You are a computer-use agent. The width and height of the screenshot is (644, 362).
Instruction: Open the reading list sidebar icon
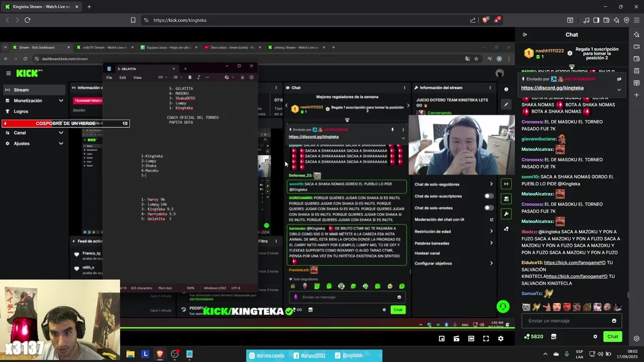(636, 83)
